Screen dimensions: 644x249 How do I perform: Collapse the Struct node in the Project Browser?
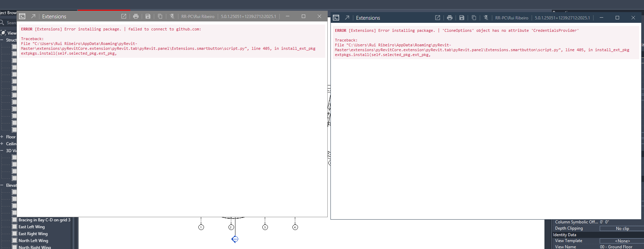coord(2,40)
